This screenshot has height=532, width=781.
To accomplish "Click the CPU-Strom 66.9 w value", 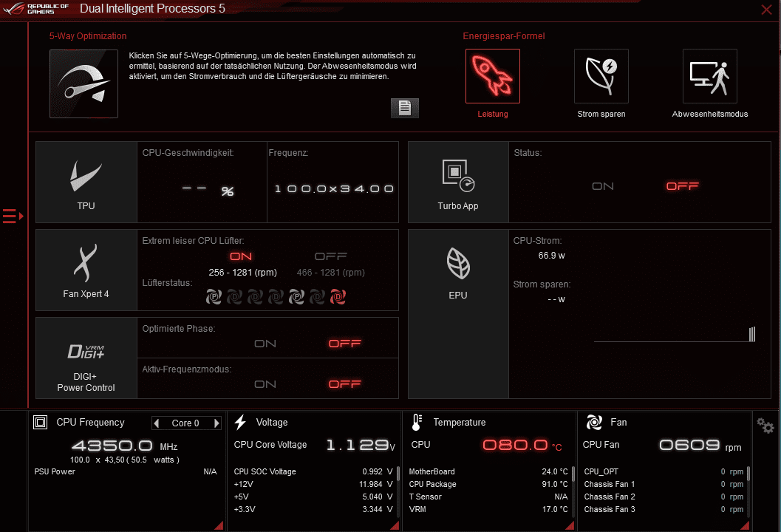I will [x=551, y=256].
